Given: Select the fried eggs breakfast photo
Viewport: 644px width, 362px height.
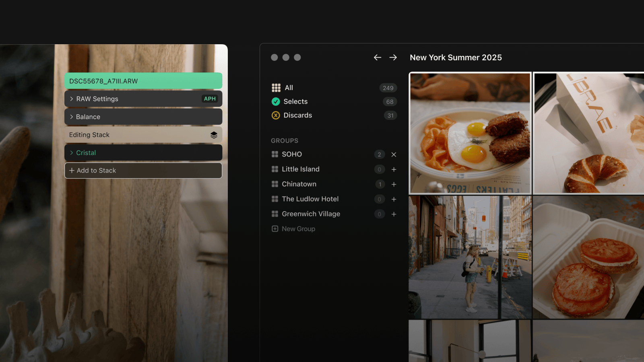Looking at the screenshot, I should [x=470, y=133].
